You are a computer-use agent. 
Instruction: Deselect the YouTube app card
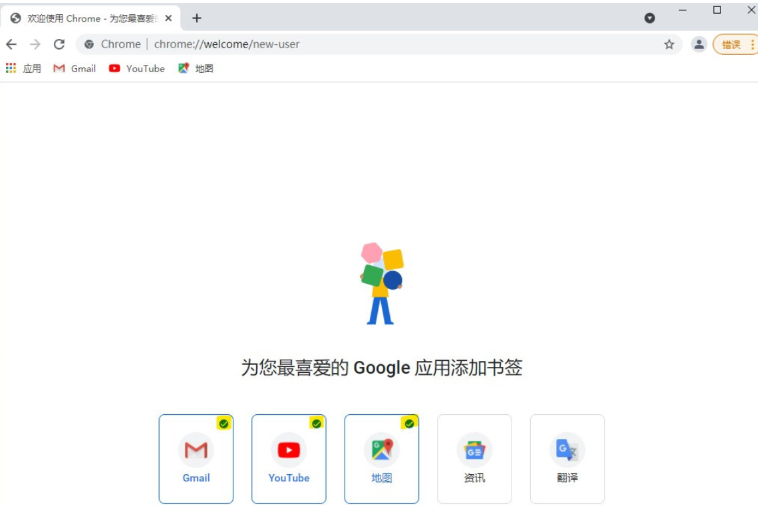pos(289,459)
